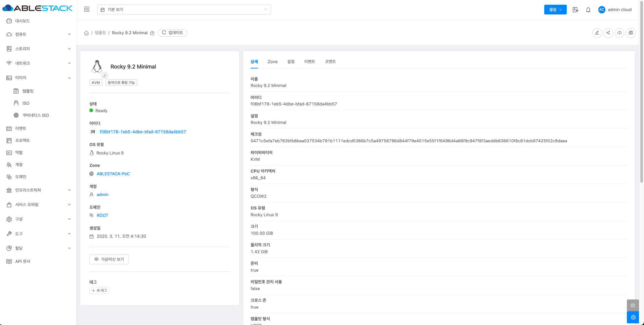Switch to the 설정 tab
This screenshot has height=325, width=644.
(x=291, y=62)
